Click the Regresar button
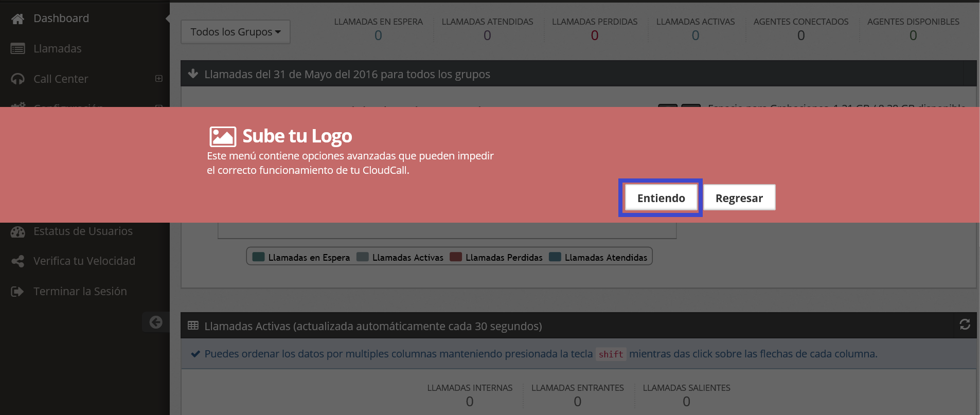Image resolution: width=980 pixels, height=415 pixels. tap(739, 198)
